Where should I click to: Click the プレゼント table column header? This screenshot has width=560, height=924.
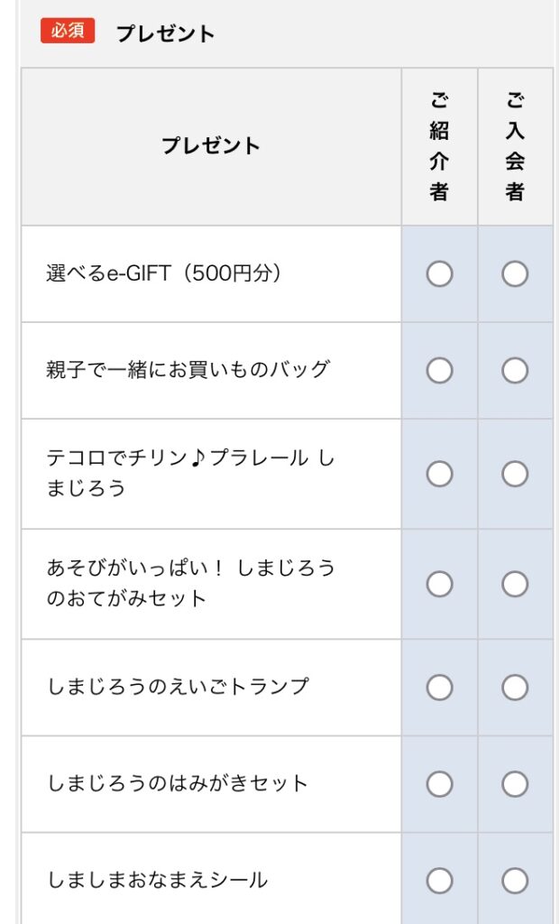(x=211, y=146)
